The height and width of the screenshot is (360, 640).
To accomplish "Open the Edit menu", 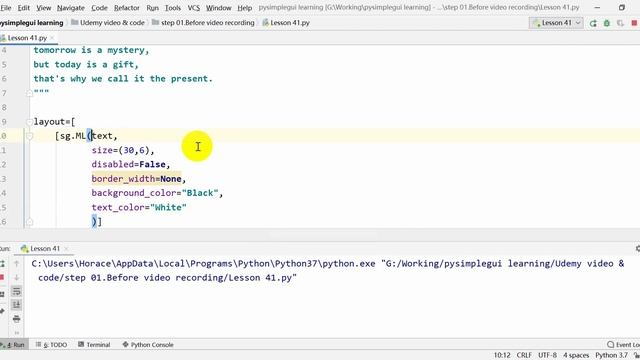I will pos(24,8).
